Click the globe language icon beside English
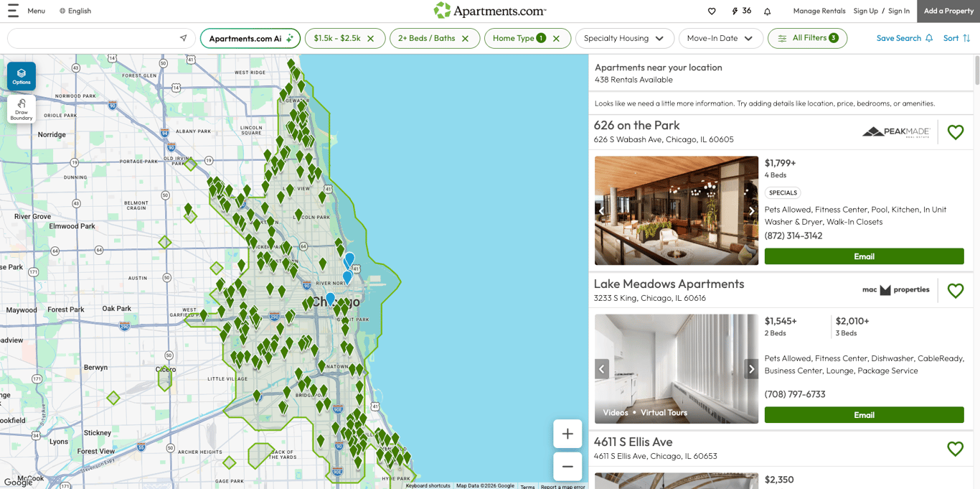 pos(62,11)
